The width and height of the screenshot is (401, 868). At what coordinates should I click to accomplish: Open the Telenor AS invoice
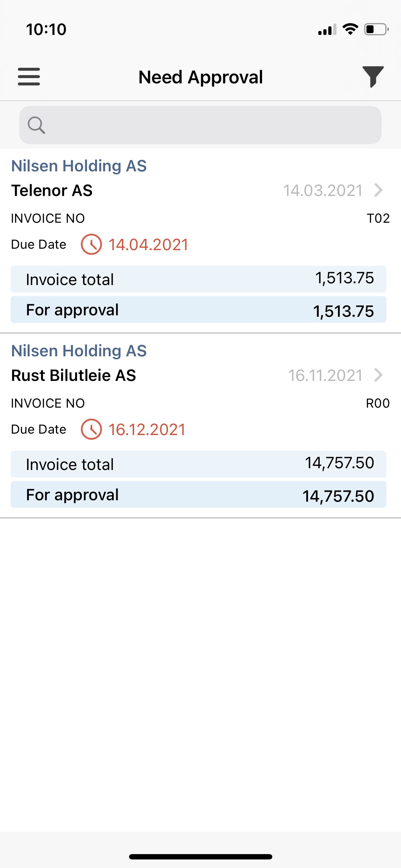point(52,191)
